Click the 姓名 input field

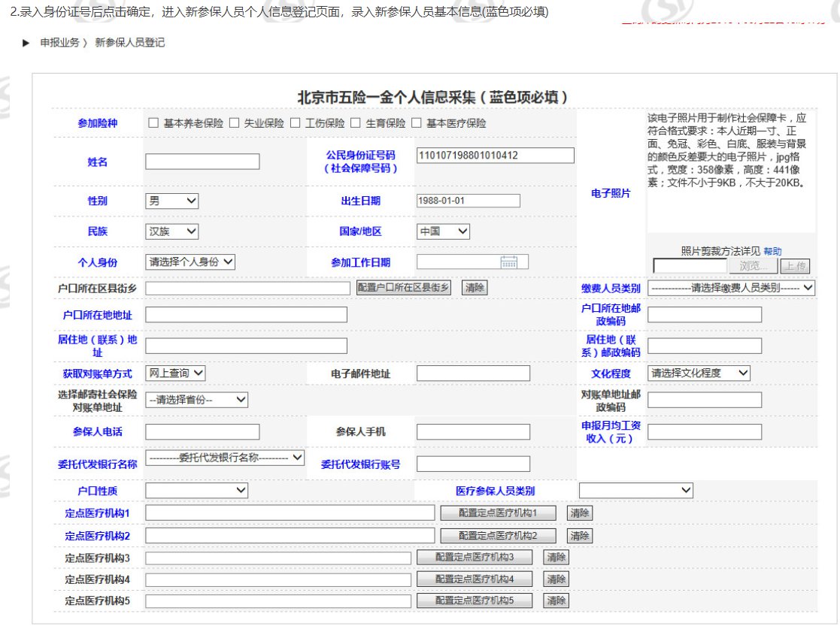point(202,162)
